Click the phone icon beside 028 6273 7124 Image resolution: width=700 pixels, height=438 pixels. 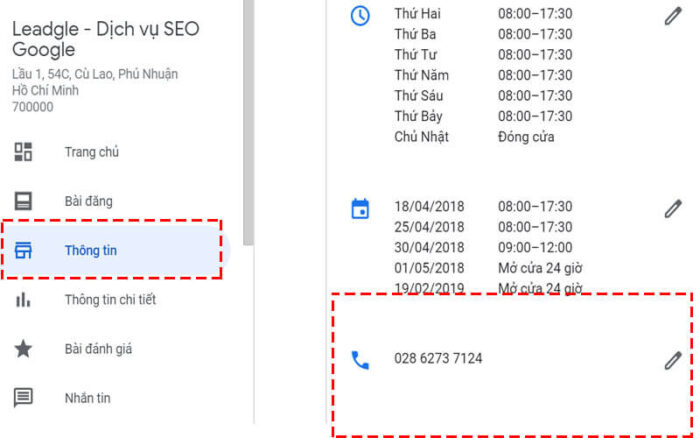(360, 360)
